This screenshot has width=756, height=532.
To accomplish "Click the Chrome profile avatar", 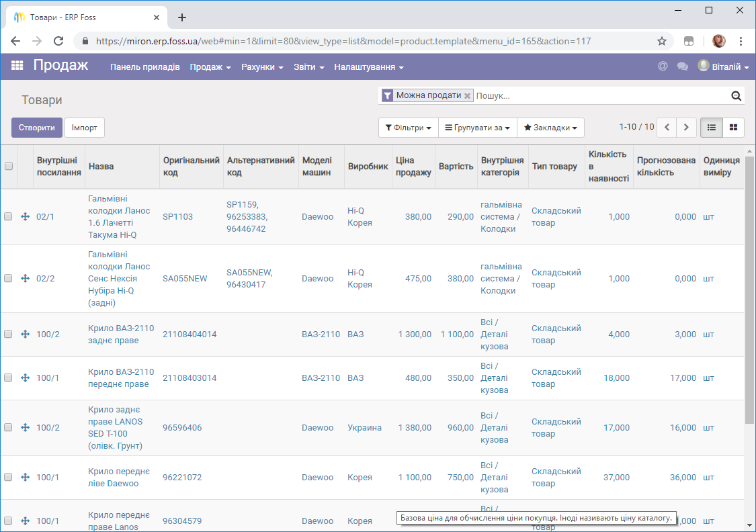I will click(719, 41).
